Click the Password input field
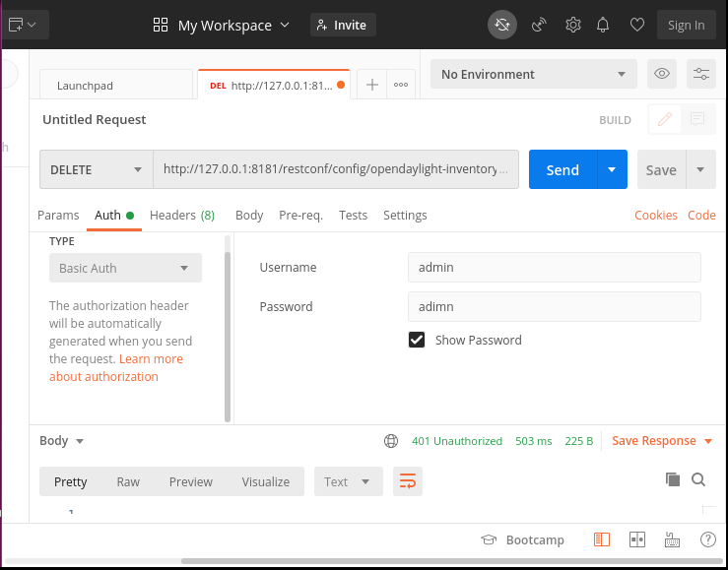The image size is (728, 570). click(x=554, y=306)
